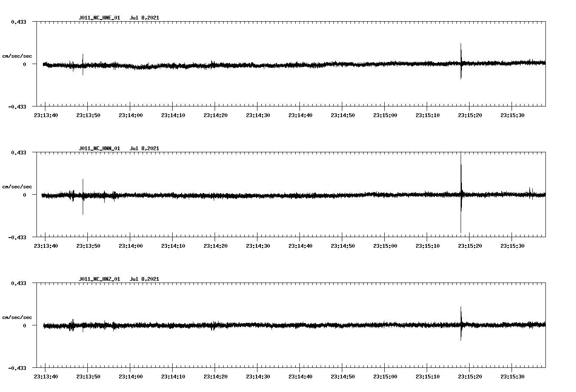
Task: Select the J011_NC_HNZ_01 channel label
Action: coord(99,279)
